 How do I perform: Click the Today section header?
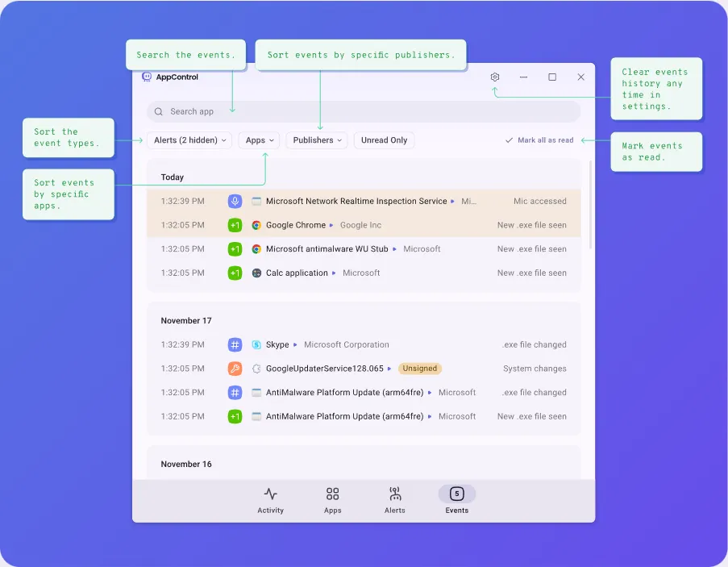click(173, 177)
